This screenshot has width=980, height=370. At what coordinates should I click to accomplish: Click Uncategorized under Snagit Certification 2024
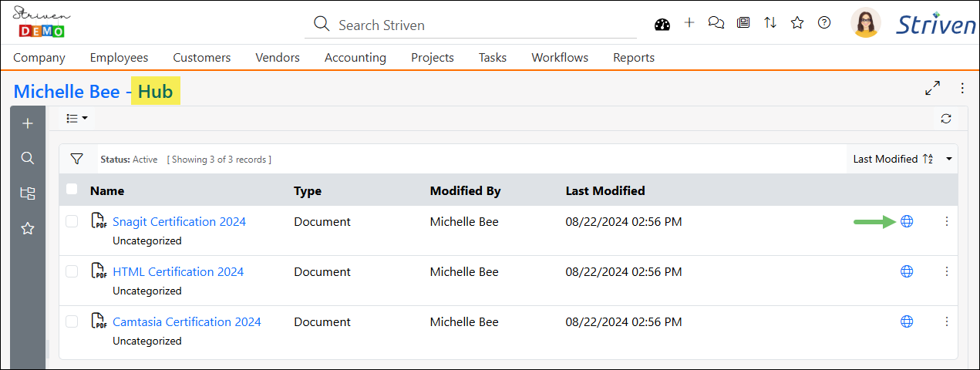pyautogui.click(x=147, y=240)
